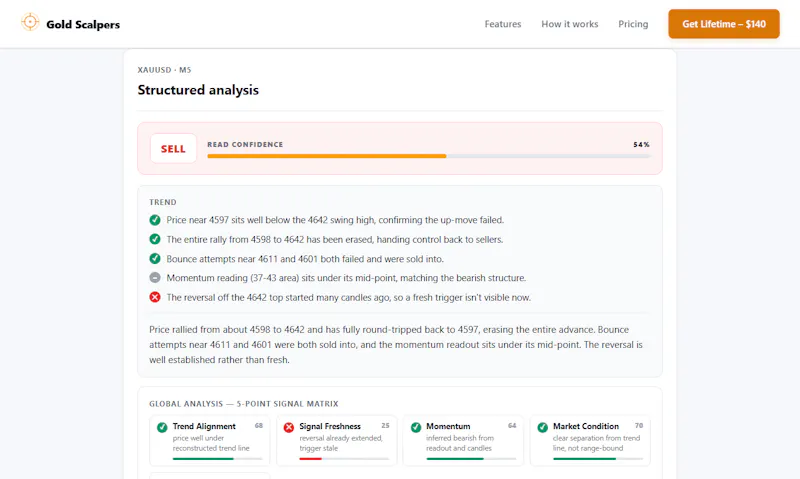Viewport: 800px width, 479px height.
Task: Click the 54% confidence value
Action: 641,144
